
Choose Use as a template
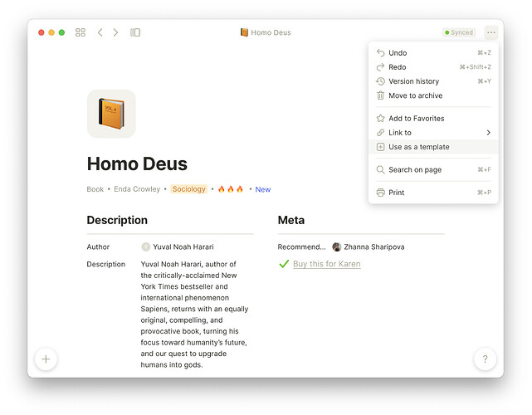coord(433,147)
